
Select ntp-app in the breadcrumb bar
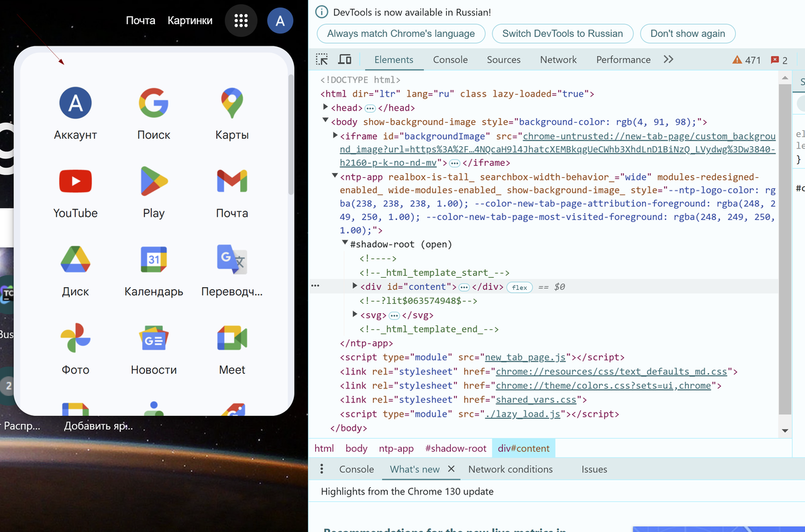click(x=396, y=448)
